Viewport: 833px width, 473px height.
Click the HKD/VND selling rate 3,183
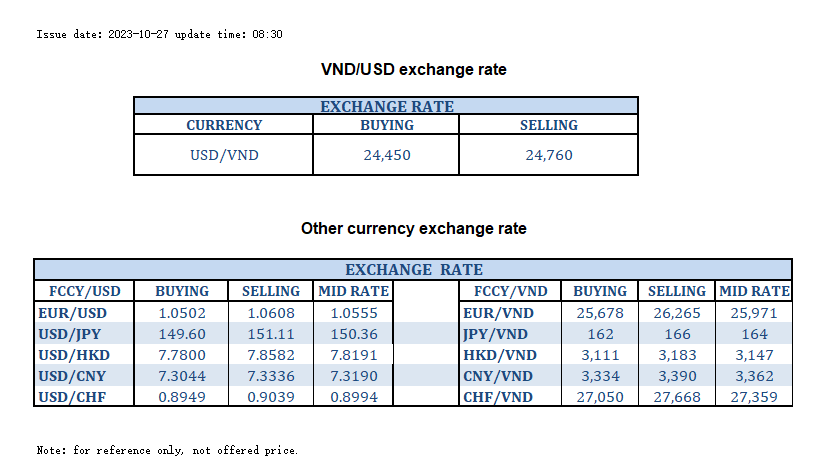[677, 355]
